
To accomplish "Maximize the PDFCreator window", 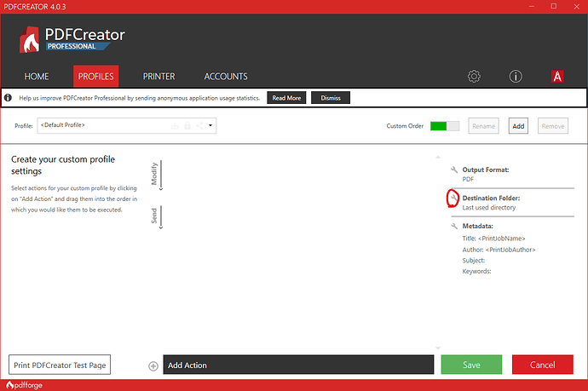I will pyautogui.click(x=554, y=6).
